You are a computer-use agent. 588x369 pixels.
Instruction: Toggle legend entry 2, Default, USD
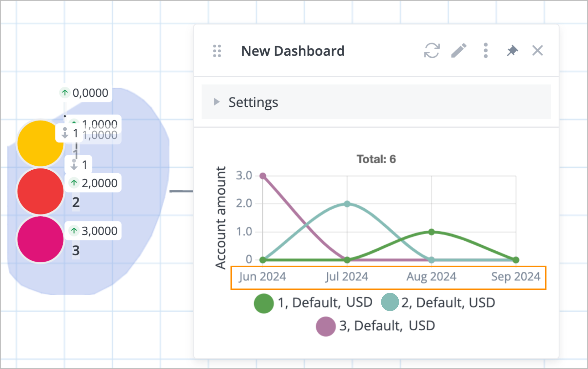pyautogui.click(x=438, y=302)
